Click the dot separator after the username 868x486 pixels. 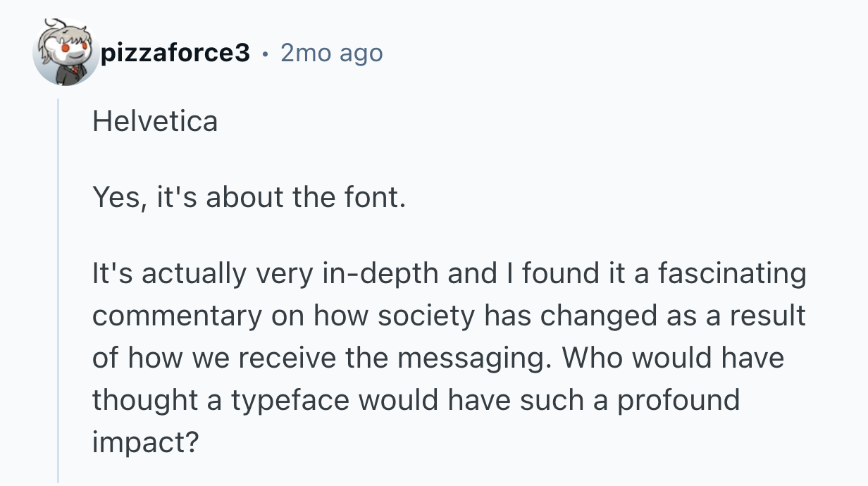pyautogui.click(x=265, y=53)
